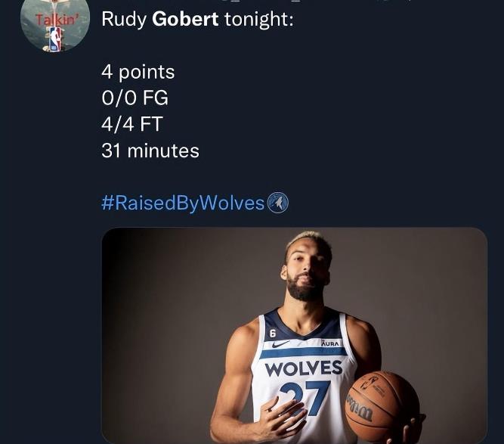504x444 pixels.
Task: Click the "4 points" stat line
Action: [x=138, y=72]
